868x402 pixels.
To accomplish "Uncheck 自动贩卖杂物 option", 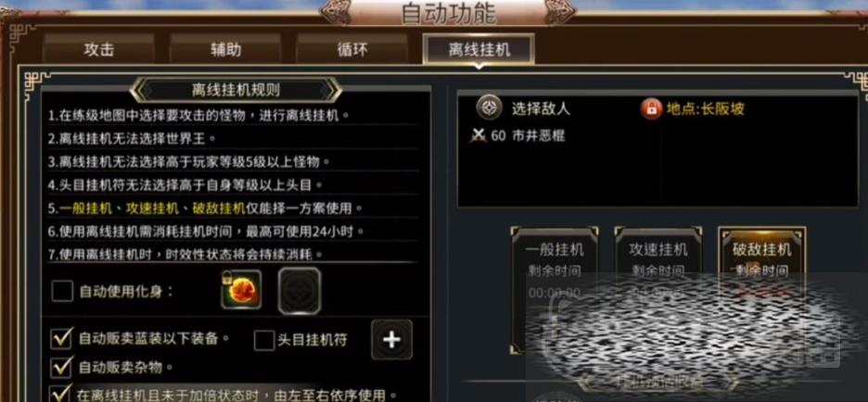I will pyautogui.click(x=61, y=367).
